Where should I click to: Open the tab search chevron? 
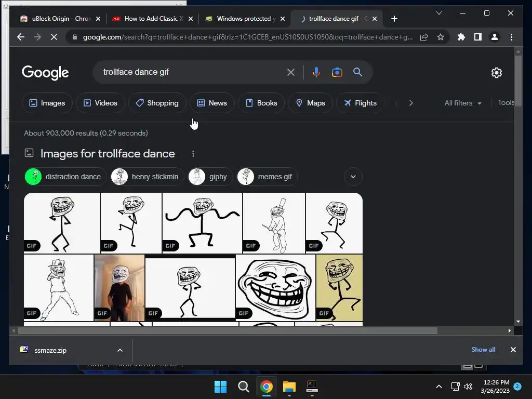coord(438,13)
